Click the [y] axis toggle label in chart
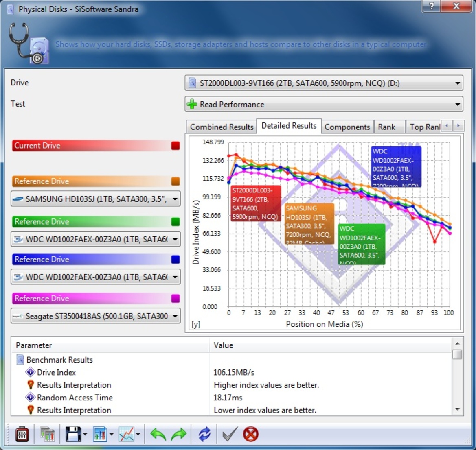This screenshot has height=450, width=476. (x=196, y=324)
